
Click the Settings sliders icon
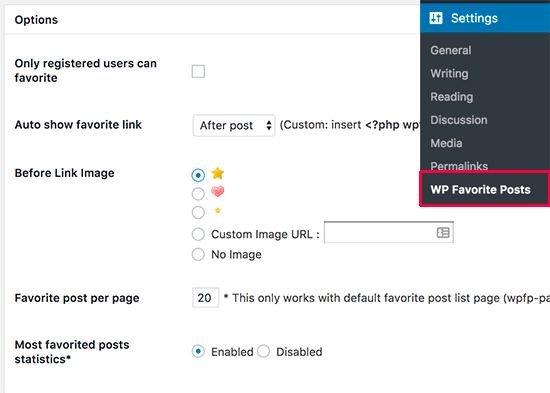(x=436, y=18)
